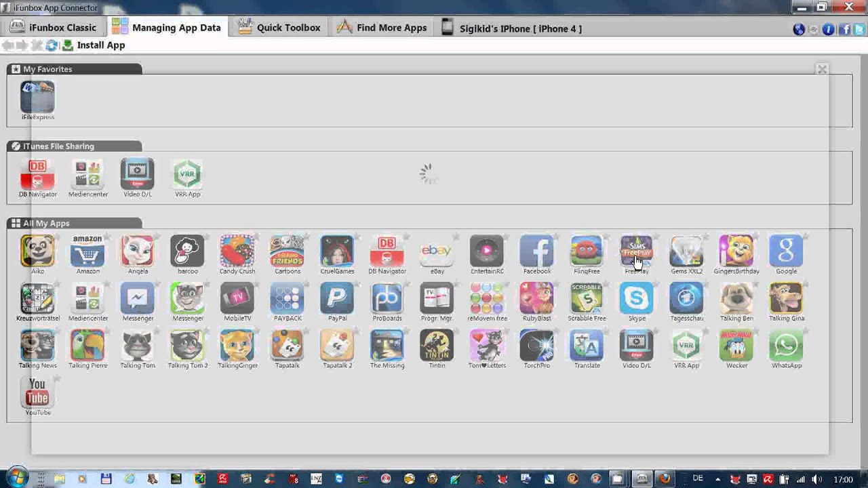Select the Cartoons app icon
Screen dimensions: 868x488
(x=287, y=251)
